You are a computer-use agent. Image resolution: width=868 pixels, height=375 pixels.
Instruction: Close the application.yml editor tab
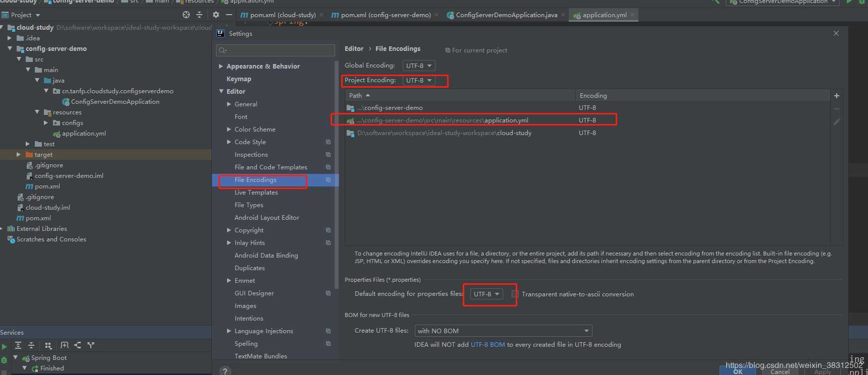[x=632, y=15]
